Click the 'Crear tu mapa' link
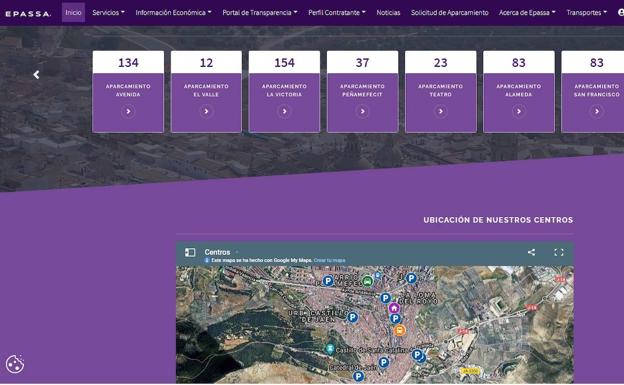 tap(330, 260)
